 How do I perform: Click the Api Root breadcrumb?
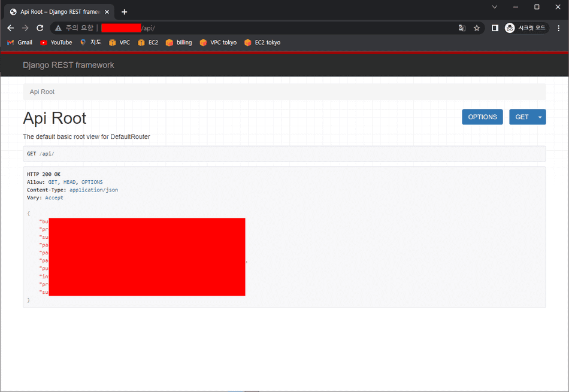(42, 92)
